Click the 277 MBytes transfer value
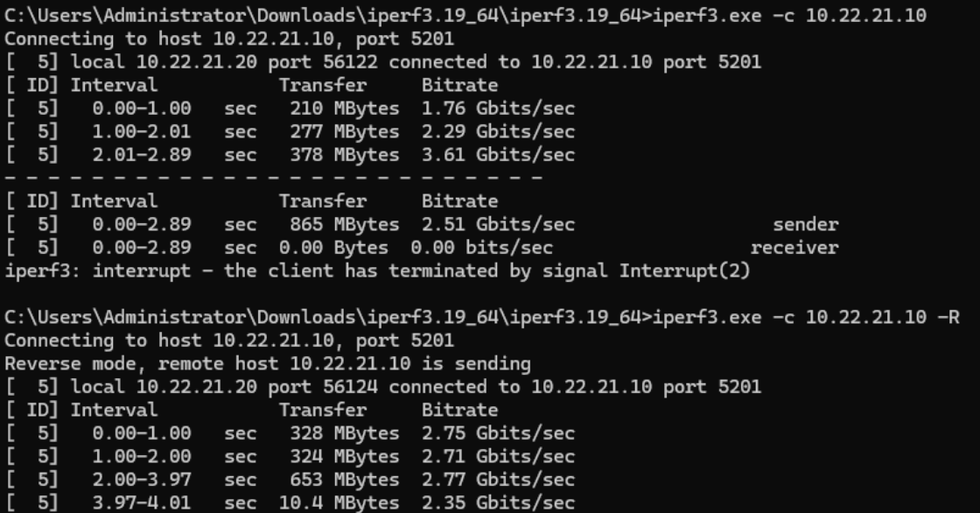 [344, 132]
